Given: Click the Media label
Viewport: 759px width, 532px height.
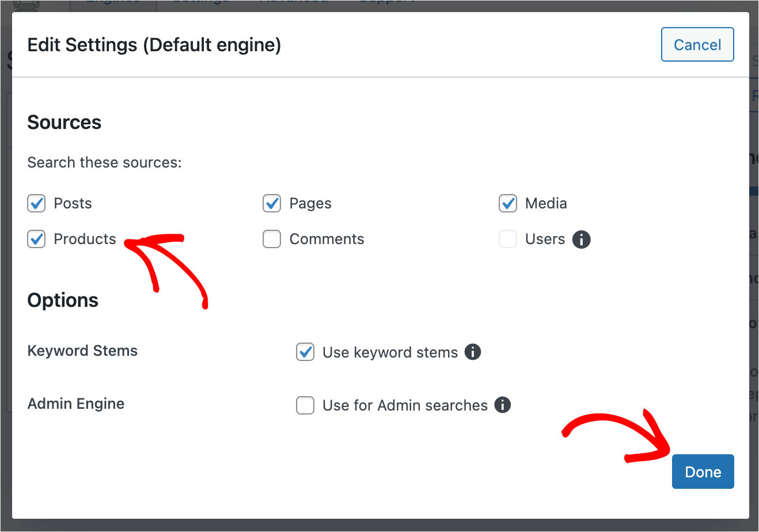Looking at the screenshot, I should point(546,203).
